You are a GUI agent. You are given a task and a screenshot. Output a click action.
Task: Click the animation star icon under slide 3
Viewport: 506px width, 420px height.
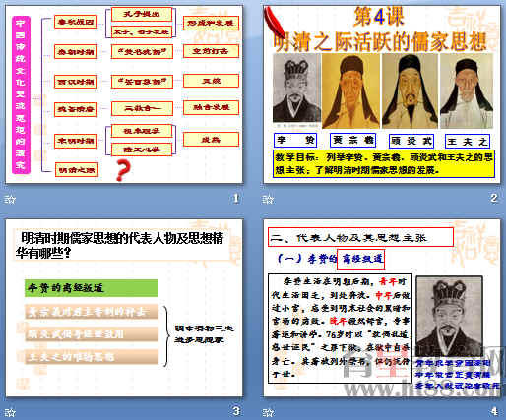click(10, 412)
